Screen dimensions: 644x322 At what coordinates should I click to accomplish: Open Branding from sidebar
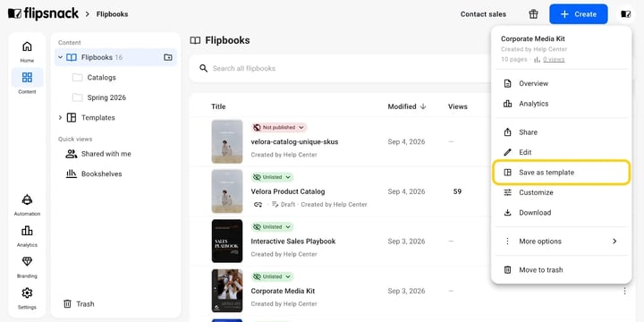coord(27,267)
